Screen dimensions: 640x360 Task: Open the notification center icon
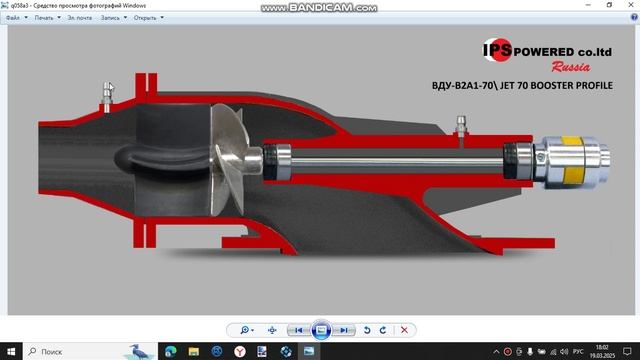[x=627, y=351]
